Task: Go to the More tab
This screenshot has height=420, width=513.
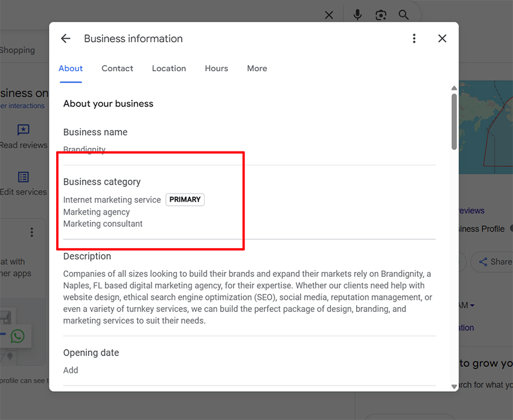Action: (257, 69)
